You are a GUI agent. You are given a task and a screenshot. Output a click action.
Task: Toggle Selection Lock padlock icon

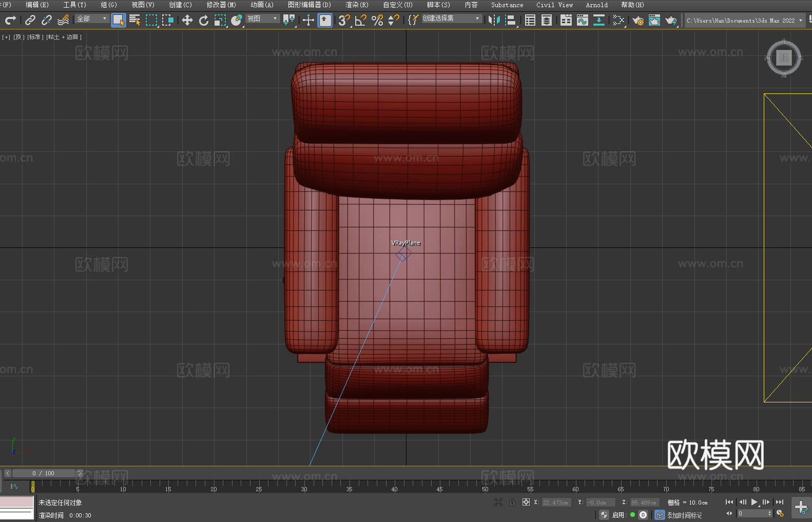[512, 502]
